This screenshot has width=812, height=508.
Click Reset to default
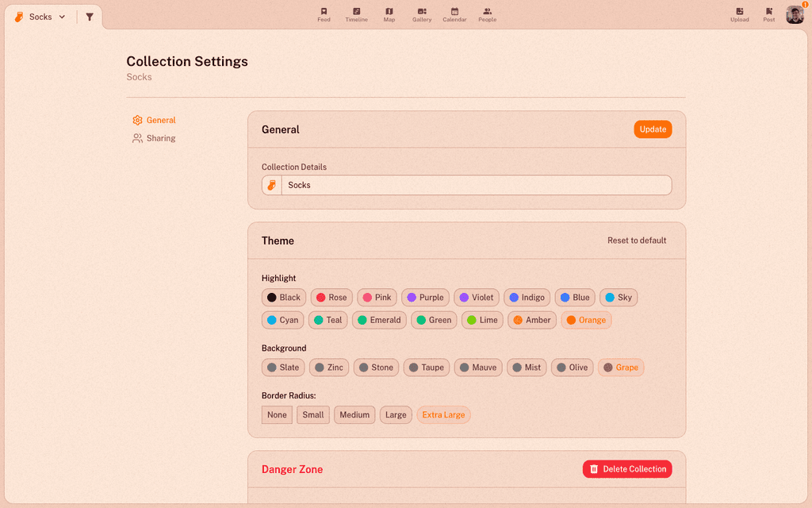click(637, 241)
